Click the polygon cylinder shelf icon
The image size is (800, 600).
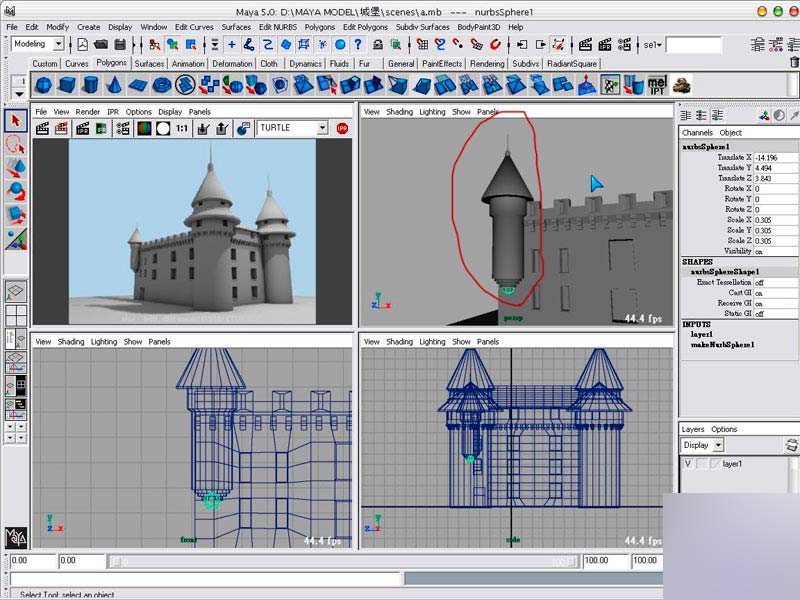[90, 85]
